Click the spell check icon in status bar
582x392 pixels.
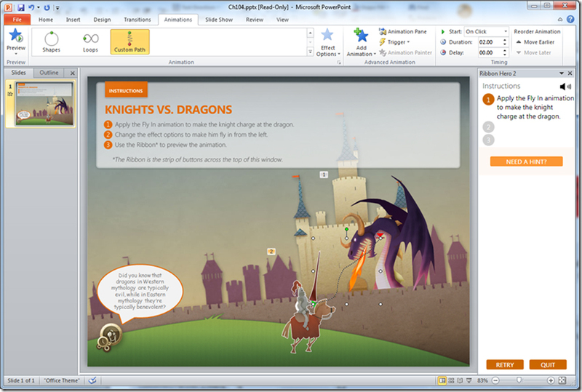(x=92, y=380)
